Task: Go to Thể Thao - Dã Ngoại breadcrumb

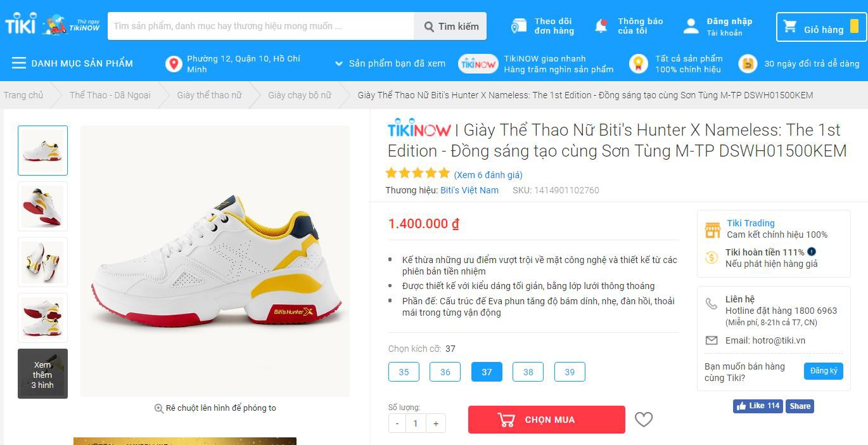Action: point(110,95)
